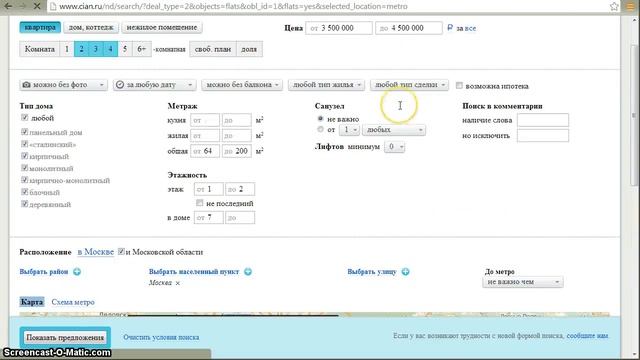The height and width of the screenshot is (360, 640).
Task: Click the Выбрать населенный пункт link
Action: coord(194,271)
